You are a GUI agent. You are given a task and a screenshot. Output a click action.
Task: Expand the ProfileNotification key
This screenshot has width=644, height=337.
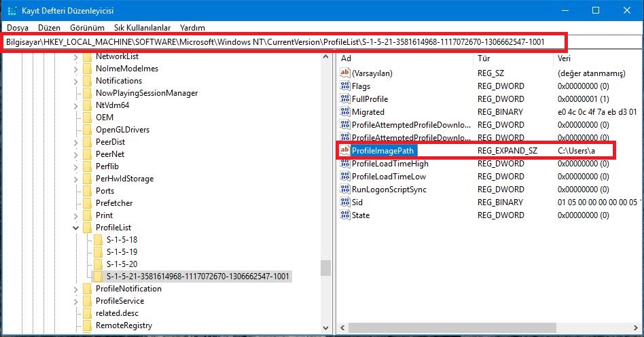pos(75,289)
